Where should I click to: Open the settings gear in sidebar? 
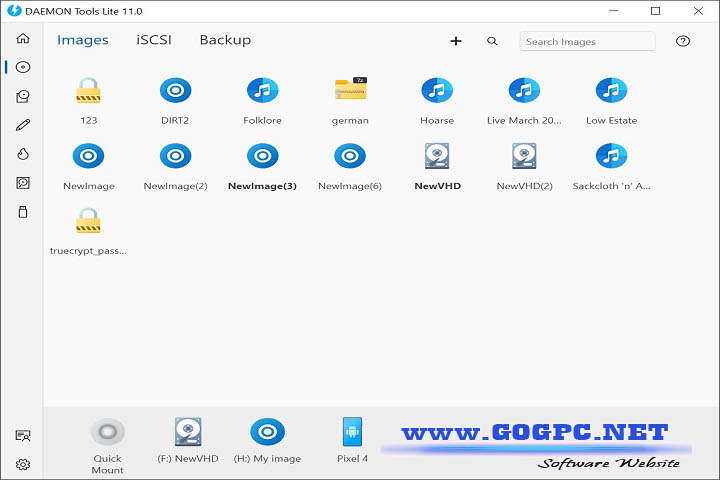[x=23, y=464]
